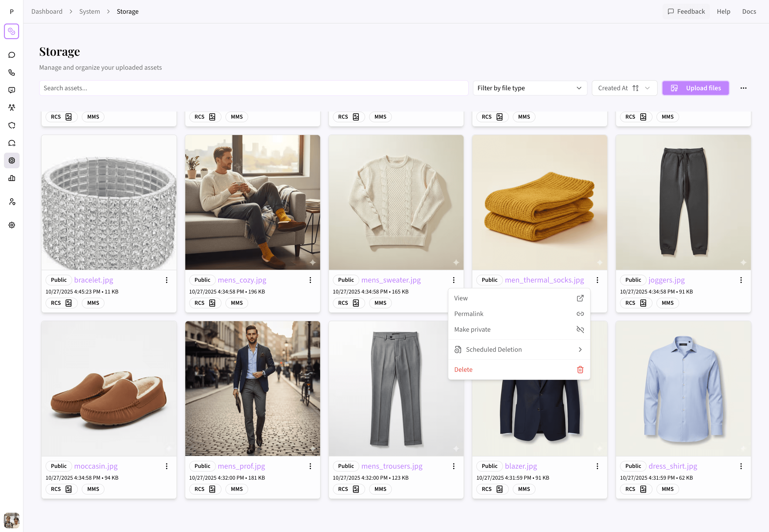Click the phone icon in the sidebar
The image size is (769, 532).
[12, 72]
